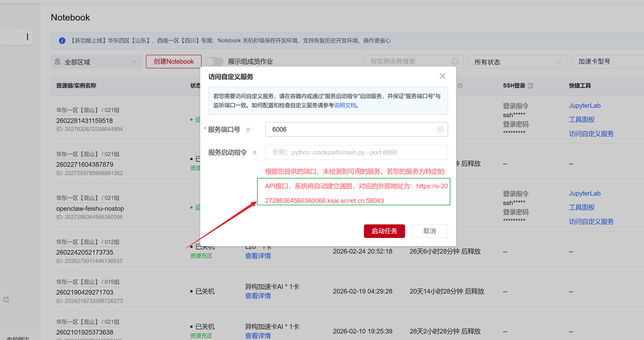
Task: Click the location pin icon in region selector
Action: (x=59, y=62)
